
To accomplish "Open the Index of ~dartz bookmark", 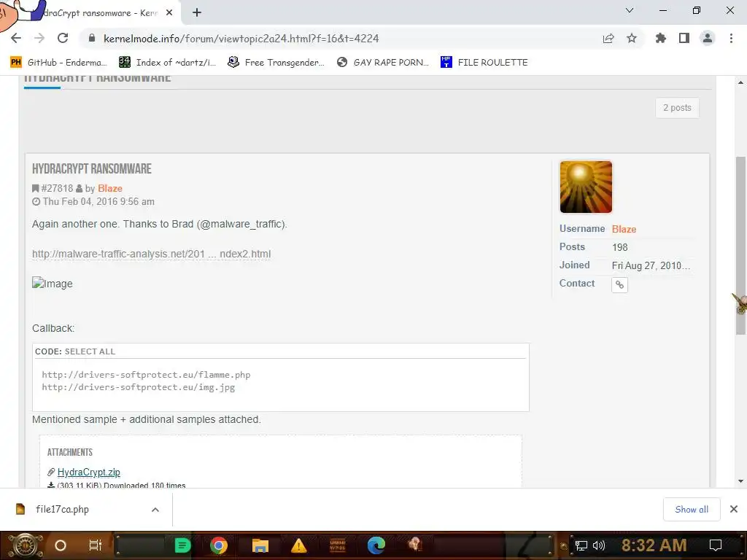I will click(167, 63).
